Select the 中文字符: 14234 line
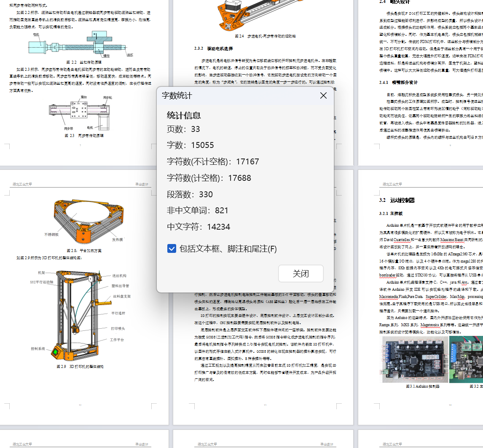Viewport: 483px width, 448px height. coord(199,227)
